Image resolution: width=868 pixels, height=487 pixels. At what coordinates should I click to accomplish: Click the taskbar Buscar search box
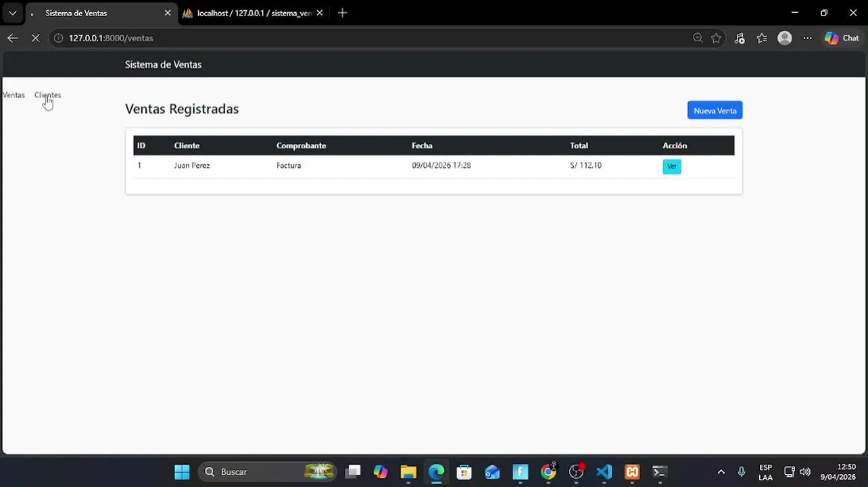pyautogui.click(x=268, y=471)
